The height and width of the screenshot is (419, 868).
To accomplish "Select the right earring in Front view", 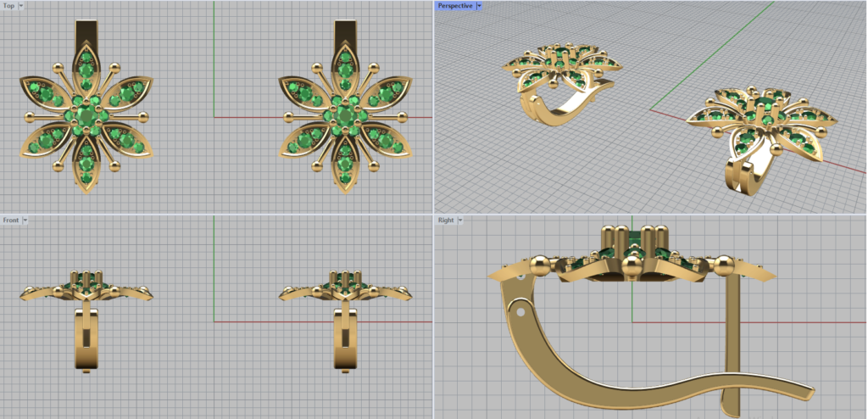I will coord(346,321).
